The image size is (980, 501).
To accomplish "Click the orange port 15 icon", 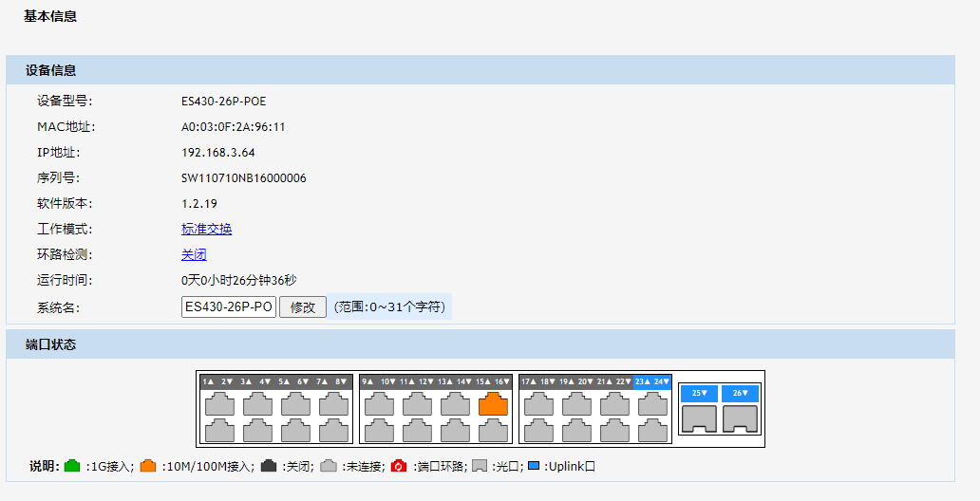I will coord(493,404).
